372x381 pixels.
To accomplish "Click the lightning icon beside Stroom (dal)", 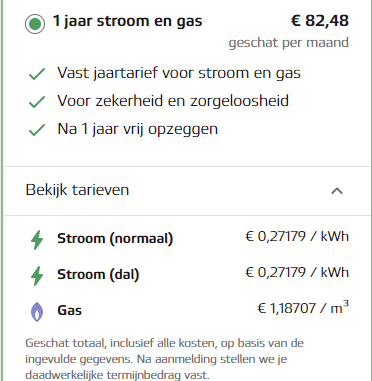I will coord(37,276).
